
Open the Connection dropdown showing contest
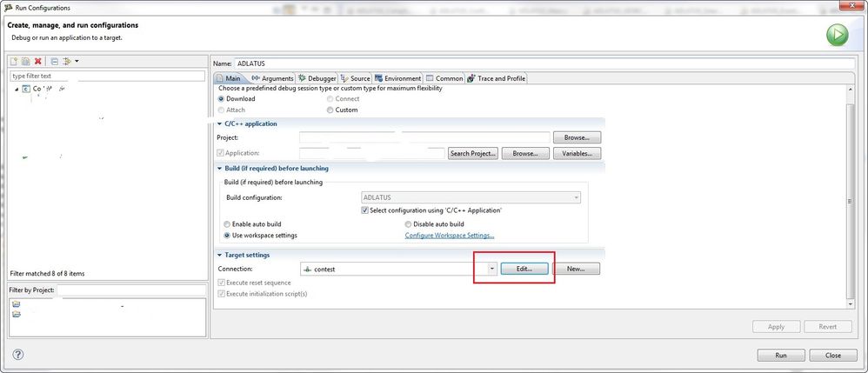[x=492, y=269]
